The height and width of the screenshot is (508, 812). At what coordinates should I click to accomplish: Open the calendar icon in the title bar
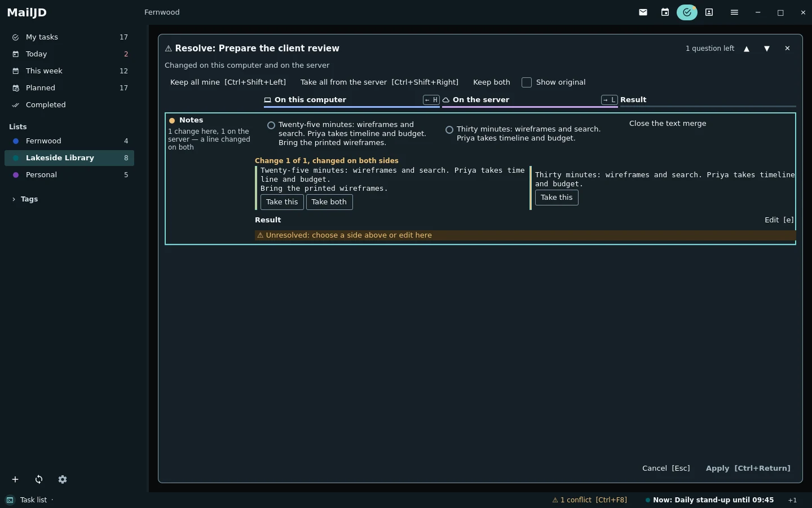665,12
